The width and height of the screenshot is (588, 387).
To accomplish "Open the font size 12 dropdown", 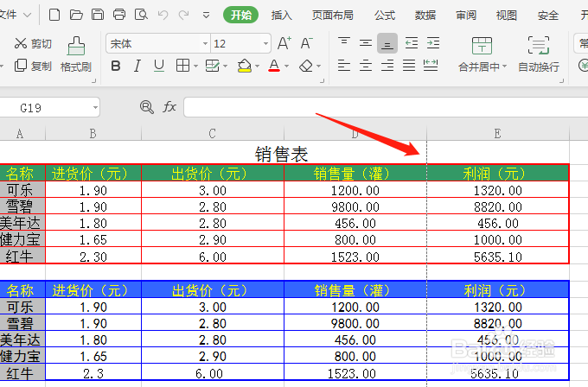I will click(x=265, y=44).
